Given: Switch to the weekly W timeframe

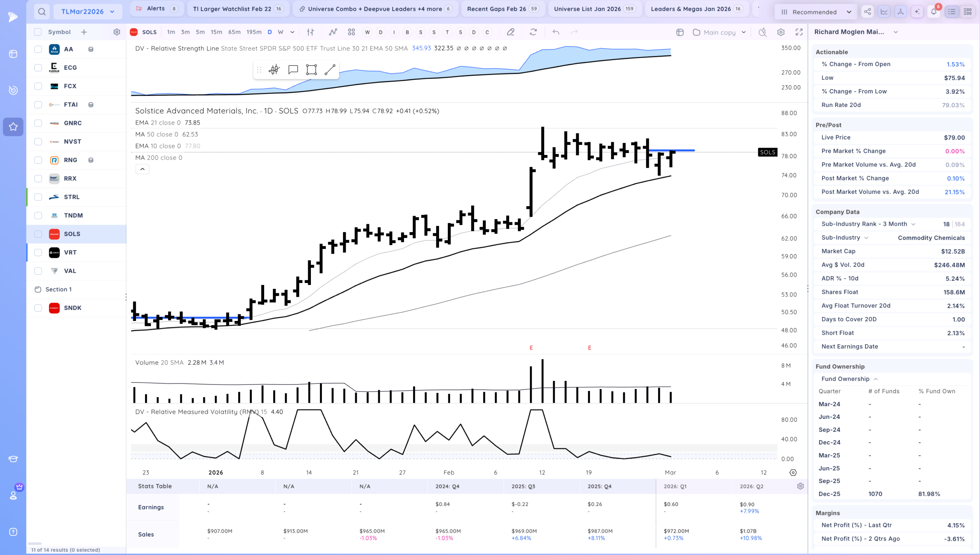Looking at the screenshot, I should (x=281, y=32).
